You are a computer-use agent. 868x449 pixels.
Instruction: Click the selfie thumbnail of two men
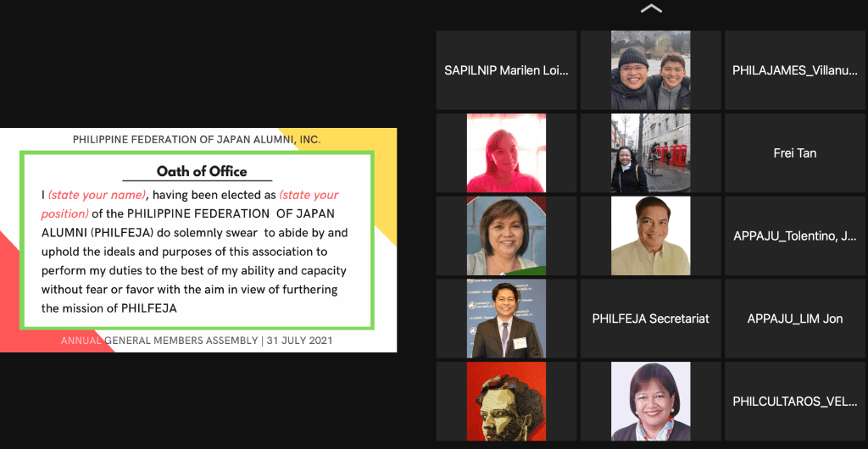click(x=650, y=70)
